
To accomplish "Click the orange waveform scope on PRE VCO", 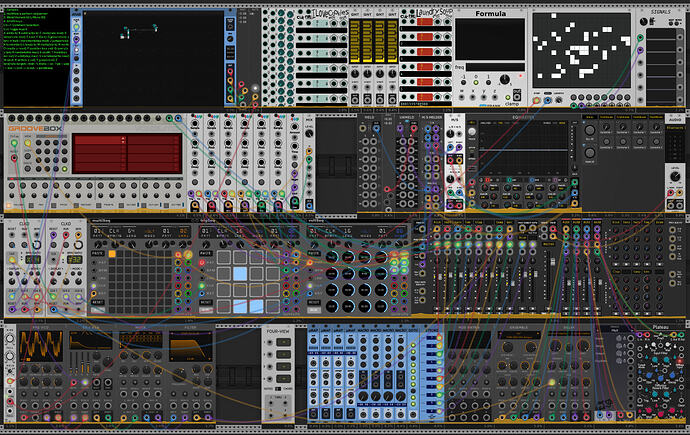I will (40, 347).
